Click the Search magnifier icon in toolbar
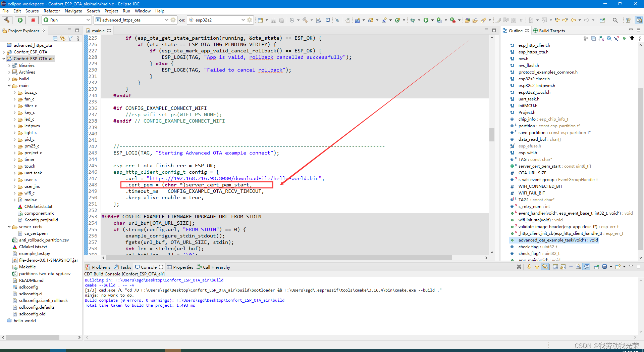Screen dimensions: 644x352 point(615,20)
